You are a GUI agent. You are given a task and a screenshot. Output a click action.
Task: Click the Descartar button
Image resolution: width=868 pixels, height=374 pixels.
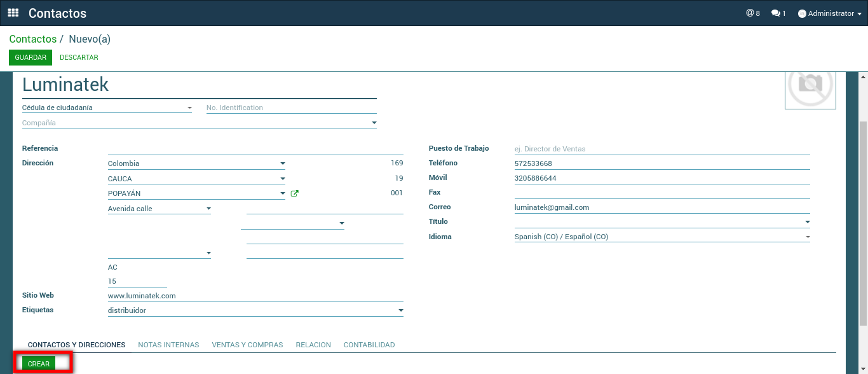click(79, 57)
